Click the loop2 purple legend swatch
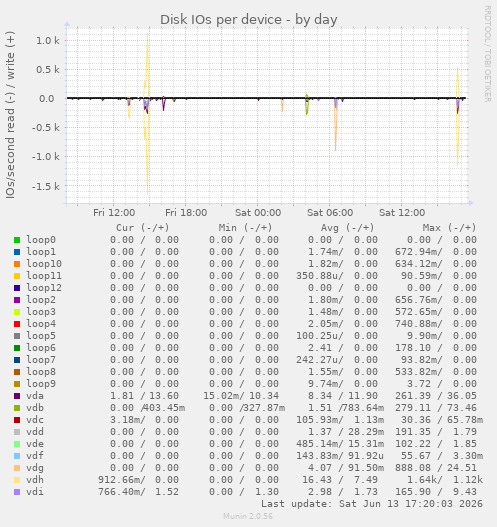Screen dimensions: 497x527 click(17, 300)
